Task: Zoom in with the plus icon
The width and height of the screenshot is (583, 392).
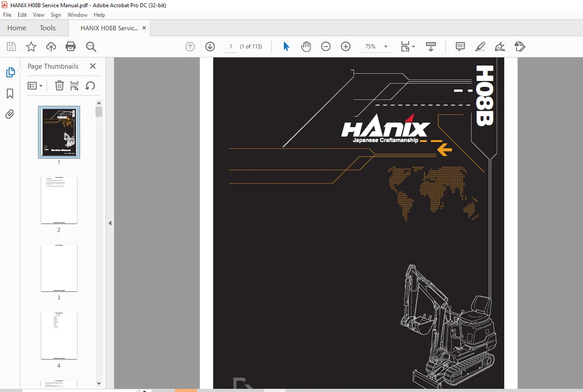Action: (x=346, y=47)
